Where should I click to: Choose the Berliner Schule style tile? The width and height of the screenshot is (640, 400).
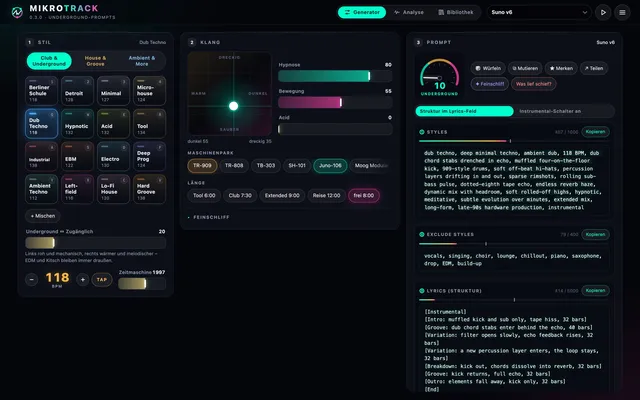41,91
